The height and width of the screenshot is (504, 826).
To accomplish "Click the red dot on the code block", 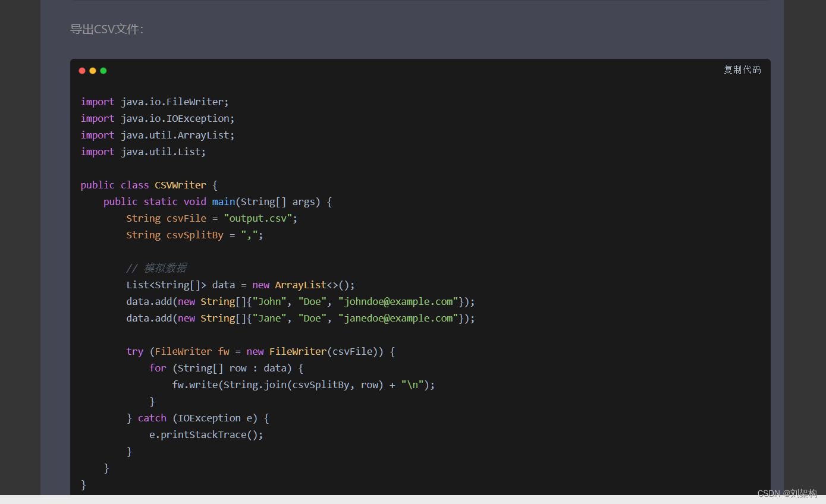I will tap(82, 71).
